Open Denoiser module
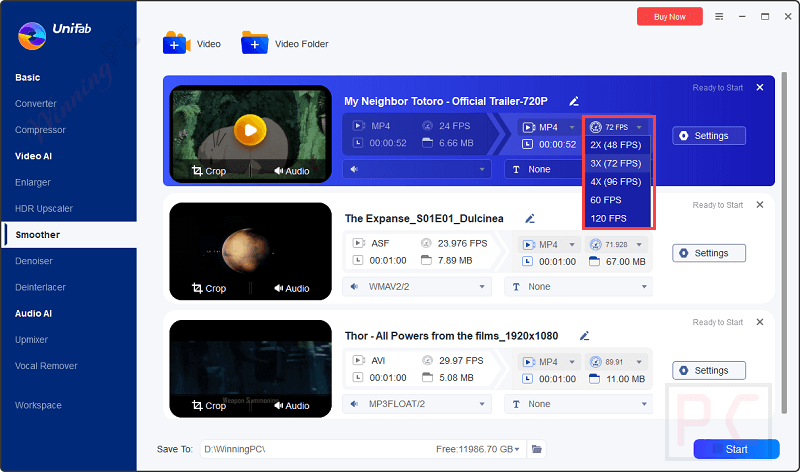800x472 pixels. 34,261
